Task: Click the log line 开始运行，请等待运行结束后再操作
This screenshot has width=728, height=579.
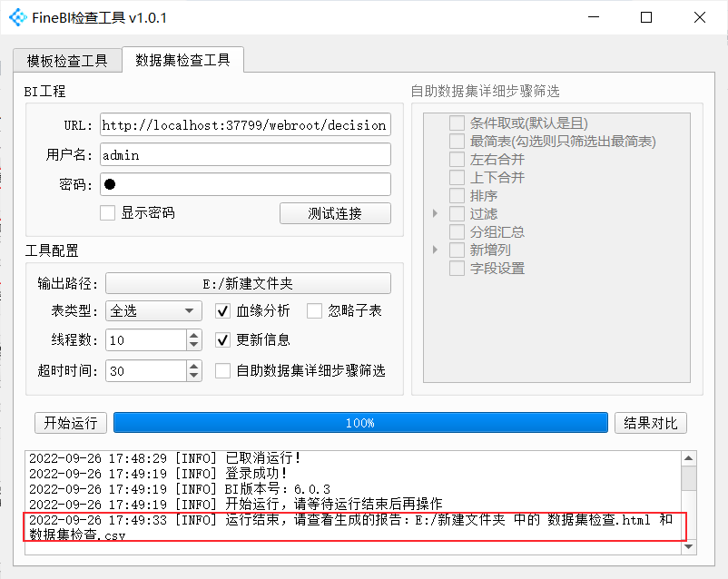Action: coord(236,505)
